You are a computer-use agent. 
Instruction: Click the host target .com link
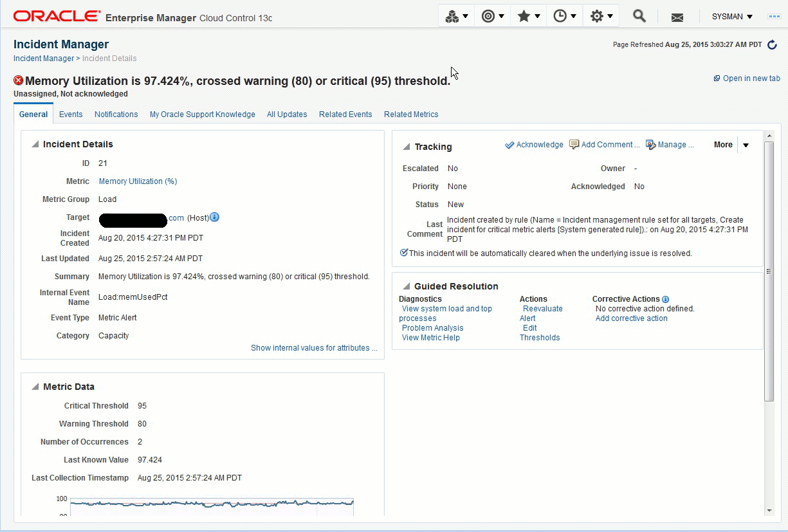(x=176, y=218)
